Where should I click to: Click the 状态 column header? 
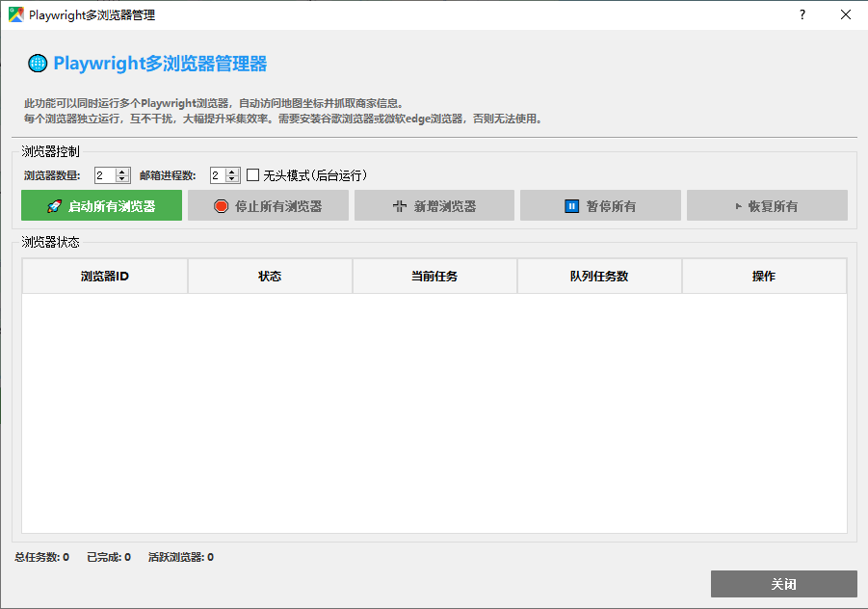tap(270, 276)
